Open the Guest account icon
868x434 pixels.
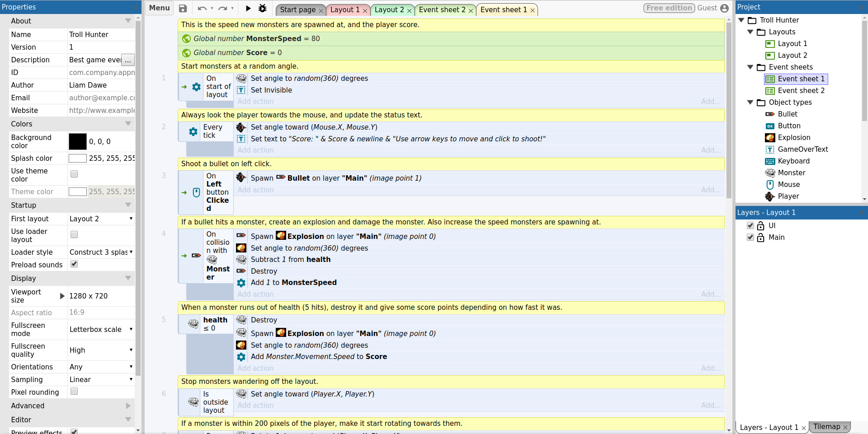724,8
